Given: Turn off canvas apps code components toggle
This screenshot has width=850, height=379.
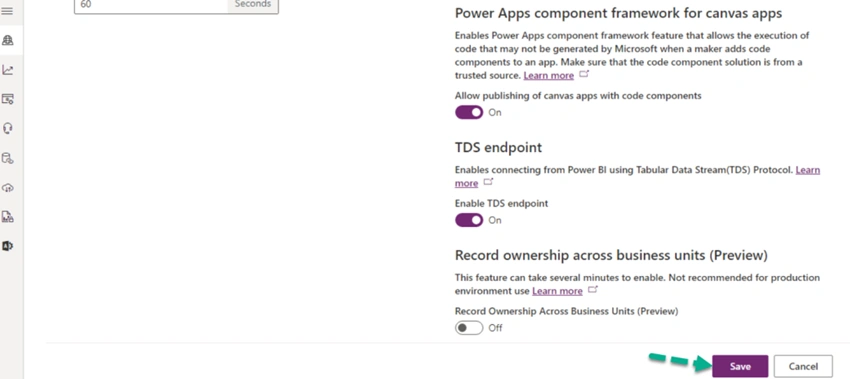Looking at the screenshot, I should tap(469, 112).
